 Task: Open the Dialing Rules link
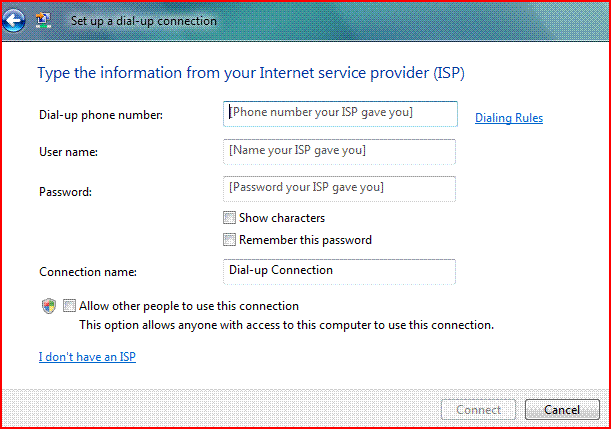[x=509, y=118]
